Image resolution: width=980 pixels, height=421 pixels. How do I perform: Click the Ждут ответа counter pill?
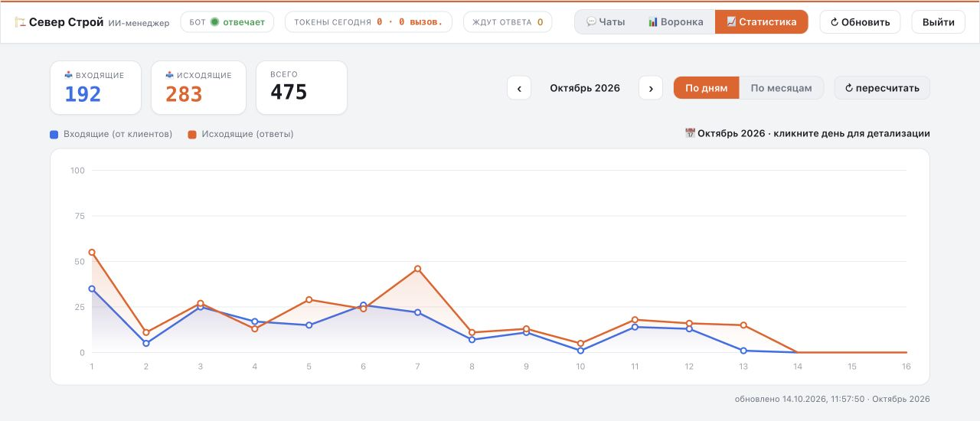point(508,22)
